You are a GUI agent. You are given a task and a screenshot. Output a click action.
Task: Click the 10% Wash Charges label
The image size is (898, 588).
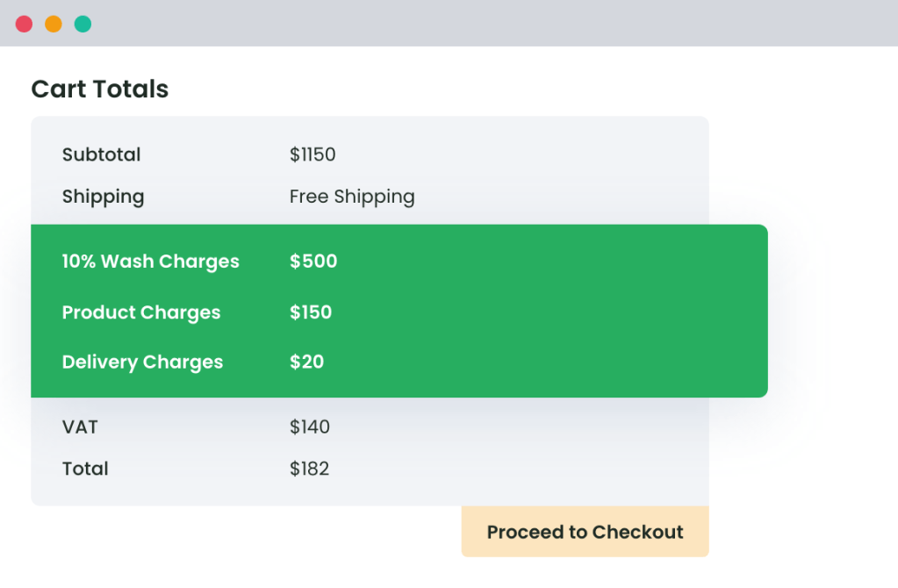[150, 262]
